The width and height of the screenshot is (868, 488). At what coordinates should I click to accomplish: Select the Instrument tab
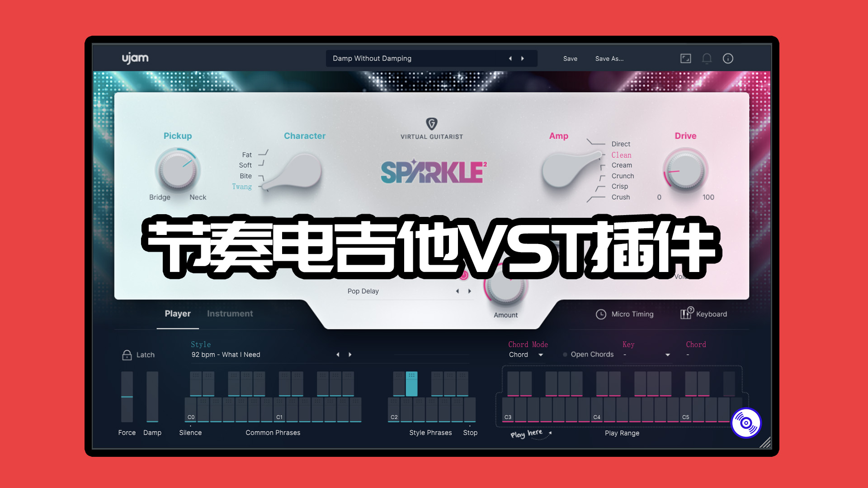pyautogui.click(x=230, y=314)
